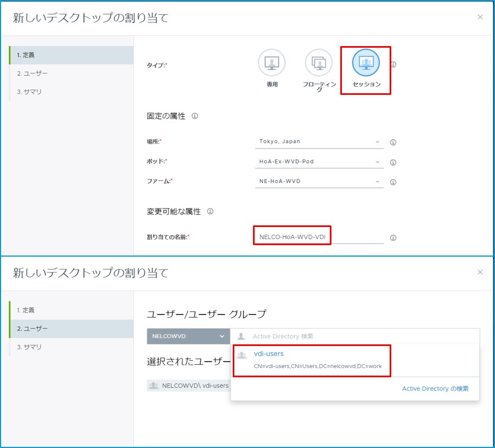Click the Active Directory の検索 link
This screenshot has width=495, height=448.
pos(435,389)
